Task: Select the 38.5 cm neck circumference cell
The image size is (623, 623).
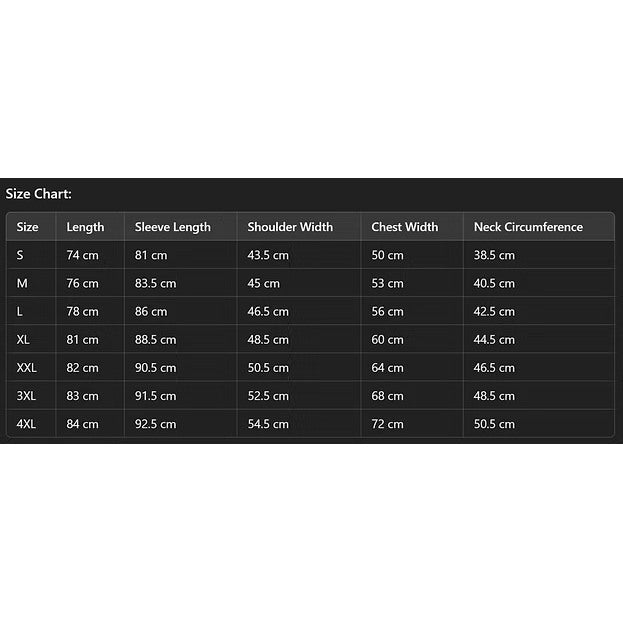Action: coord(494,255)
